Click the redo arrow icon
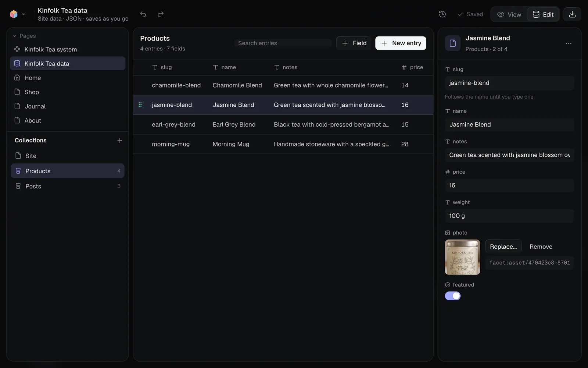Screen dimensions: 588x368 [161, 14]
